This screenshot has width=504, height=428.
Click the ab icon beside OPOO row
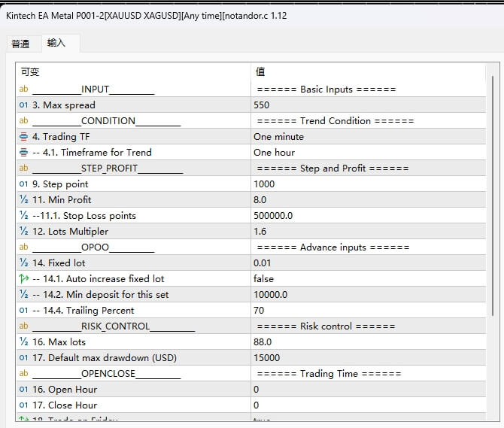tap(23, 247)
